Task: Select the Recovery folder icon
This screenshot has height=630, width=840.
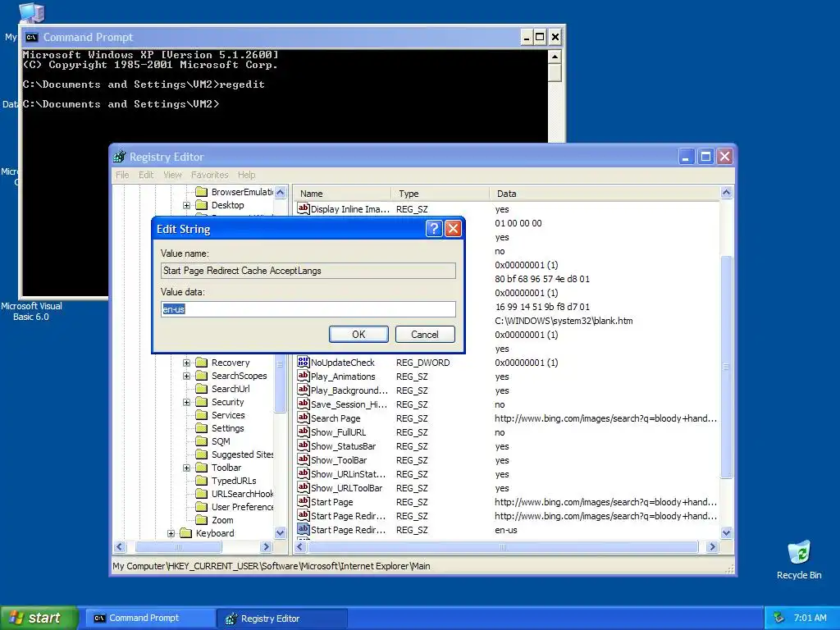Action: 202,363
